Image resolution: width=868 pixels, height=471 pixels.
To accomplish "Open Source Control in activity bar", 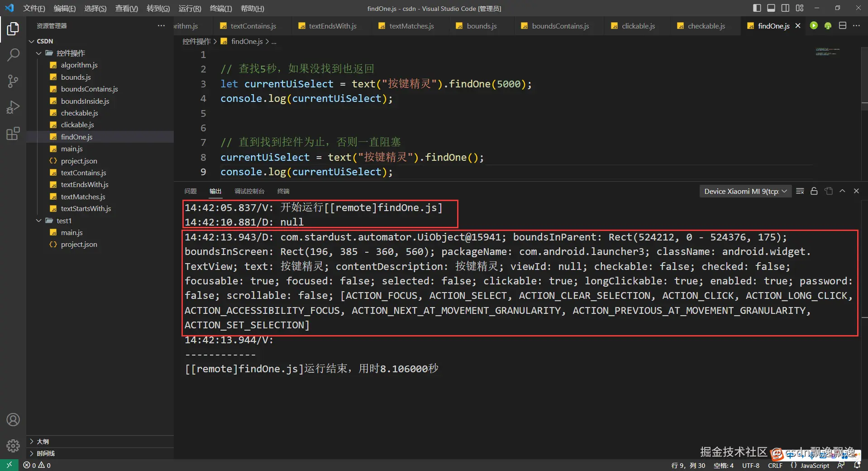I will pyautogui.click(x=13, y=82).
